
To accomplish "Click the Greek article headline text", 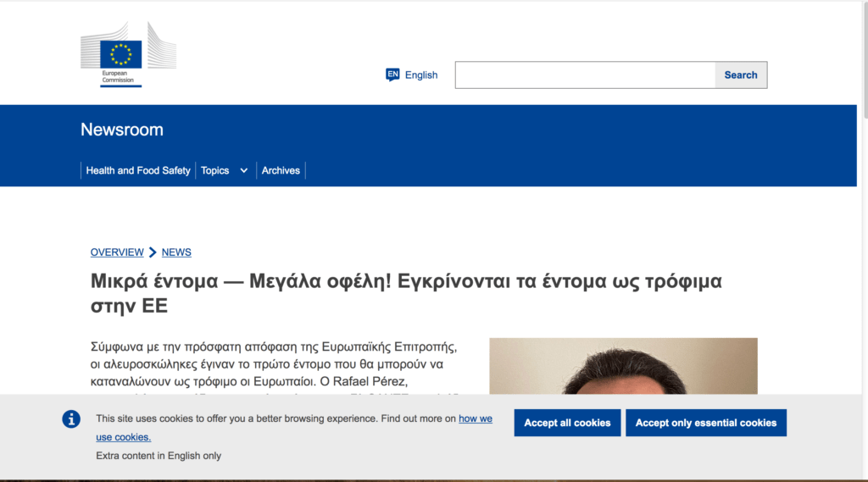I will [406, 293].
